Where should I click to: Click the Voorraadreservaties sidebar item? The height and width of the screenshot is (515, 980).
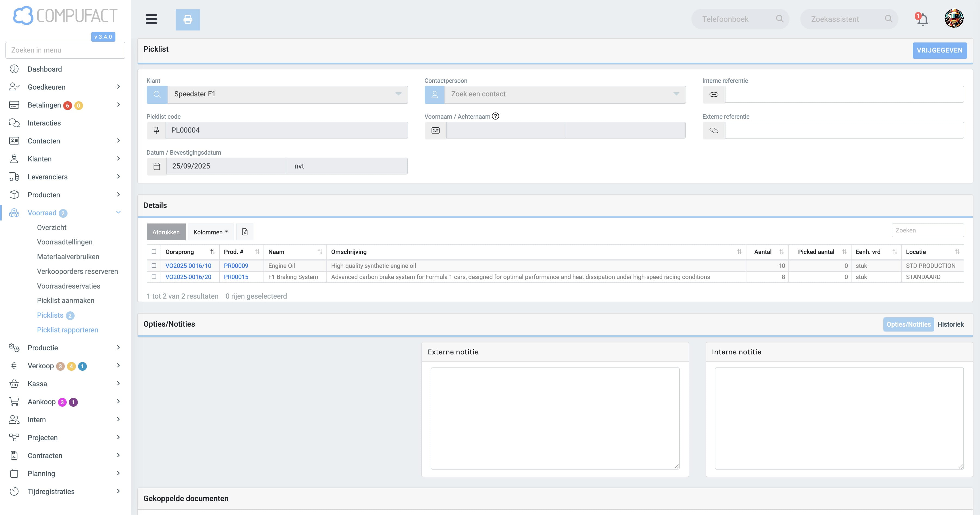[x=69, y=286]
